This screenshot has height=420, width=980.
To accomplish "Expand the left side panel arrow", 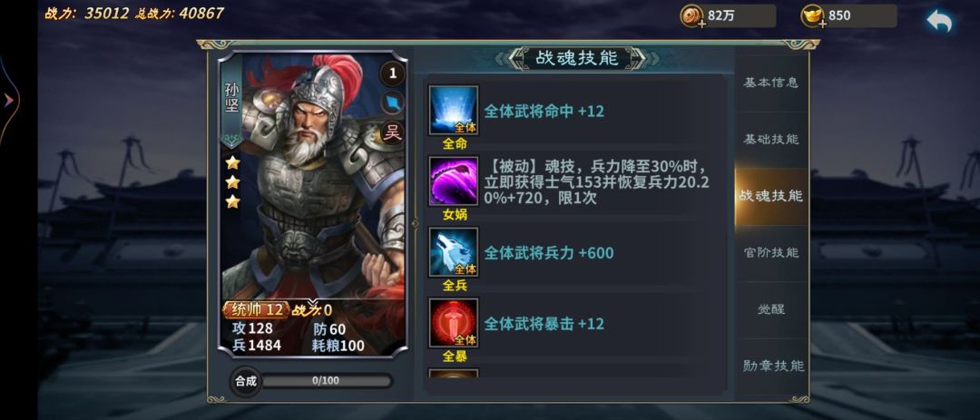I will click(x=9, y=100).
